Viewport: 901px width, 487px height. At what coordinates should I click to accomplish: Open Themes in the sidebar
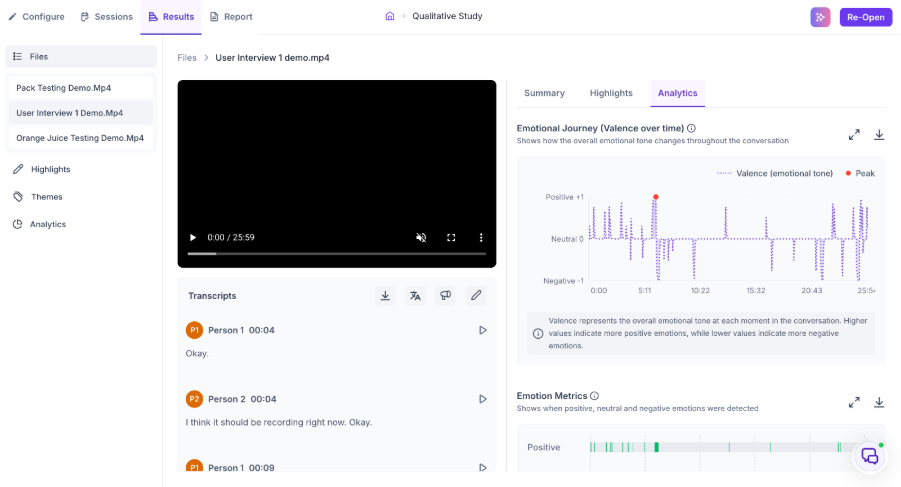[x=38, y=196]
